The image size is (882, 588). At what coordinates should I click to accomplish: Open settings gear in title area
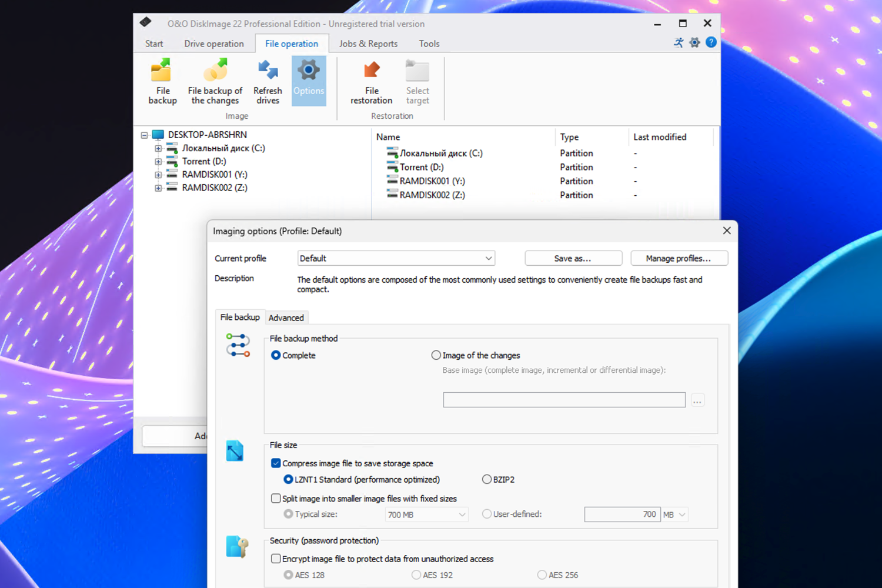[695, 42]
